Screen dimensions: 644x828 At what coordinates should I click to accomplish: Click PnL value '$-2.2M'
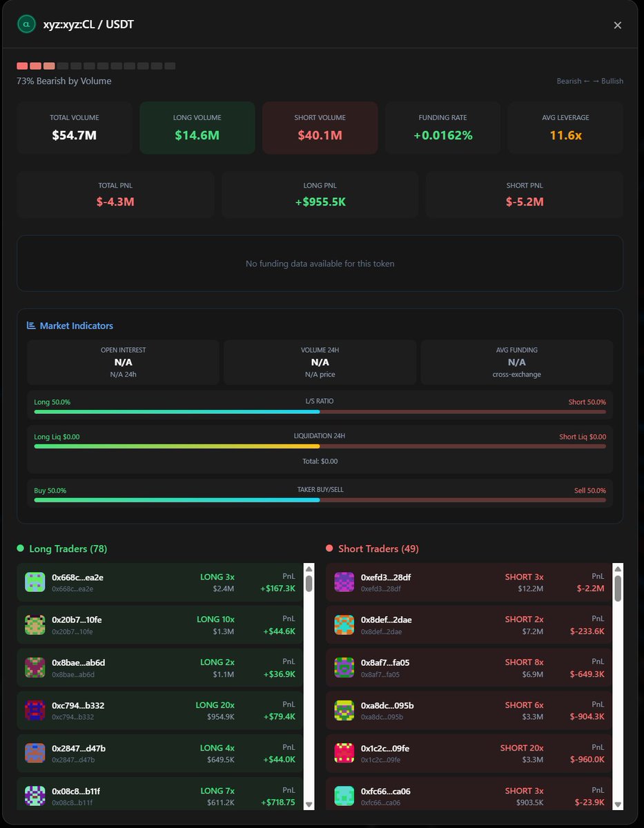pyautogui.click(x=591, y=589)
